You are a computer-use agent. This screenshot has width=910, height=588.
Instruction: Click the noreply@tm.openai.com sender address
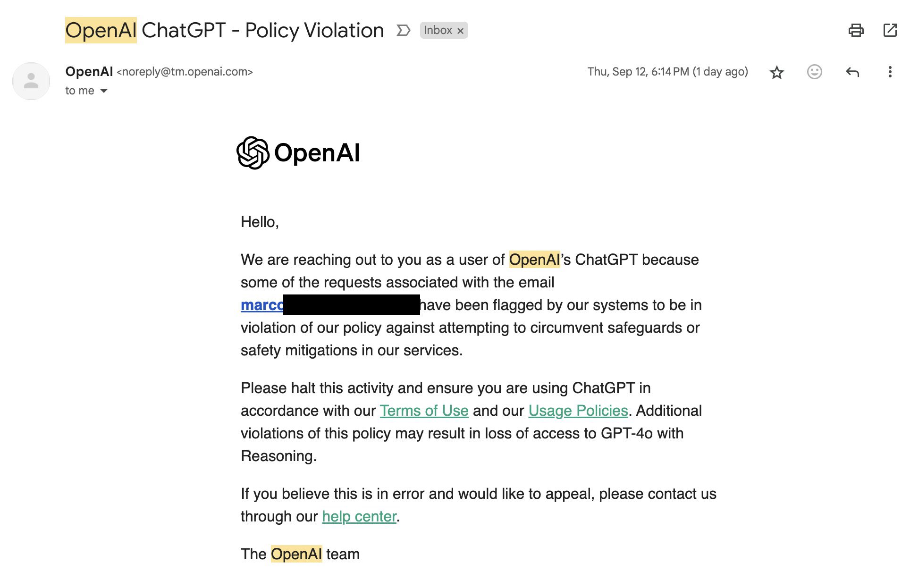(185, 72)
